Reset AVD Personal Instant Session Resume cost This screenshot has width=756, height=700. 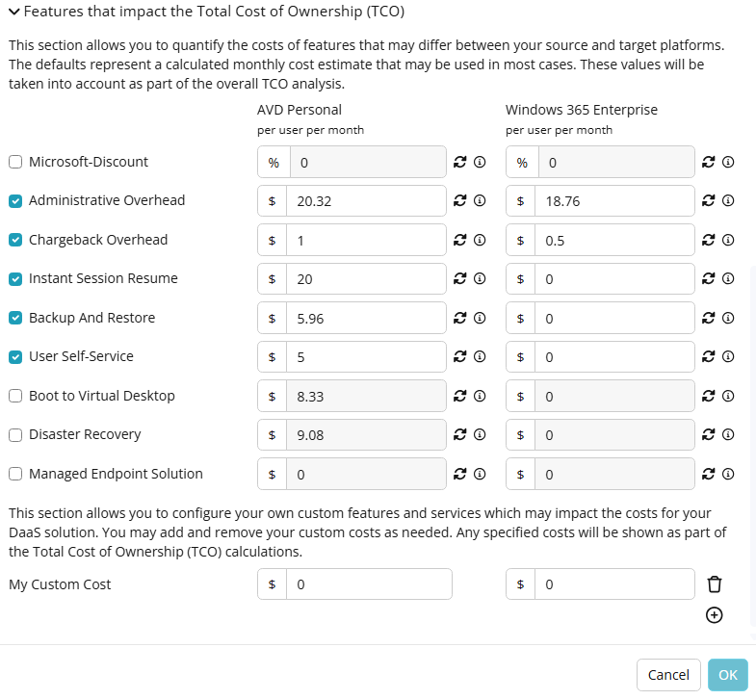(x=460, y=278)
